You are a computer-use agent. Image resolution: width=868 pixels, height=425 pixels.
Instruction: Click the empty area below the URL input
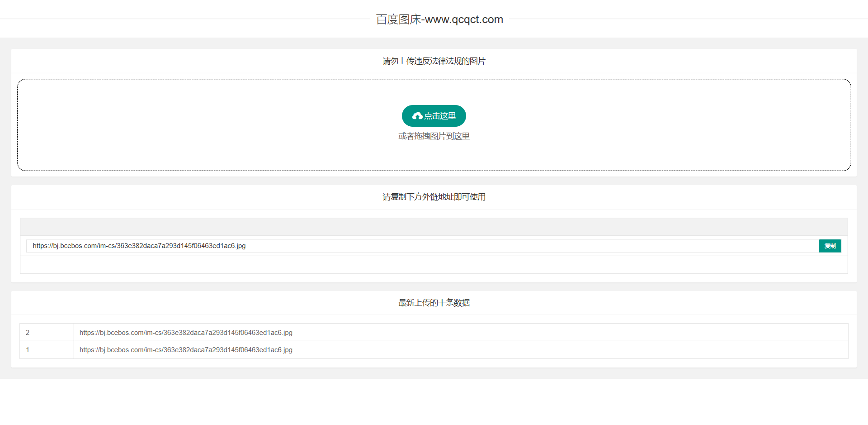[434, 265]
